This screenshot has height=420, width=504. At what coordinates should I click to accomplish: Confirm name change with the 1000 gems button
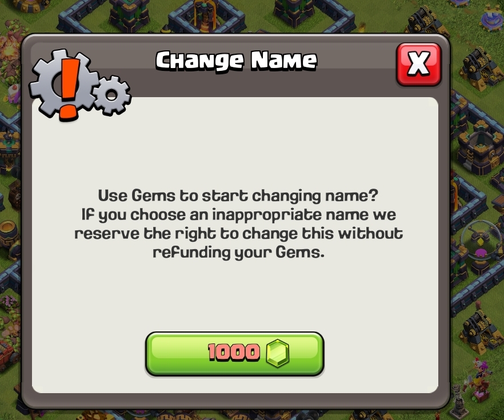[x=235, y=354]
